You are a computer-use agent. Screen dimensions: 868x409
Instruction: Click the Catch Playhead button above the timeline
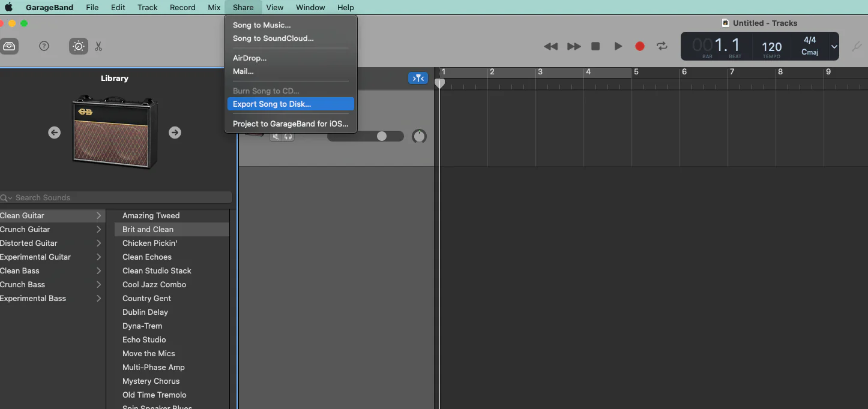click(x=418, y=77)
